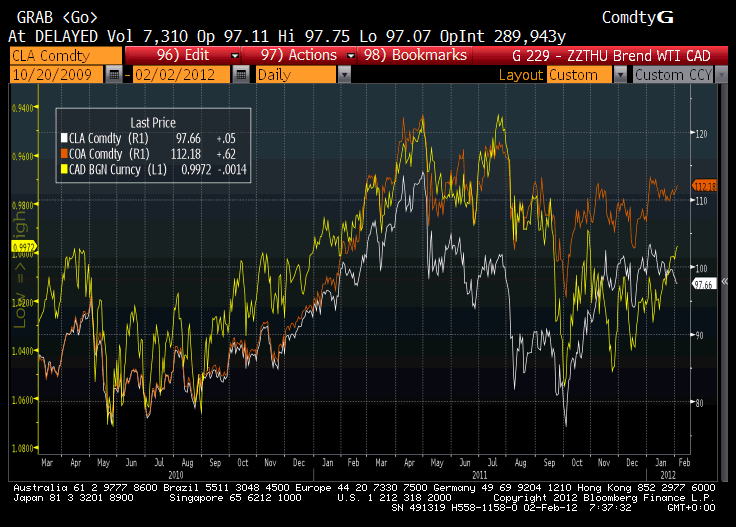Image resolution: width=736 pixels, height=527 pixels.
Task: Select CLA Comdty (R1) in legend
Action: point(108,138)
